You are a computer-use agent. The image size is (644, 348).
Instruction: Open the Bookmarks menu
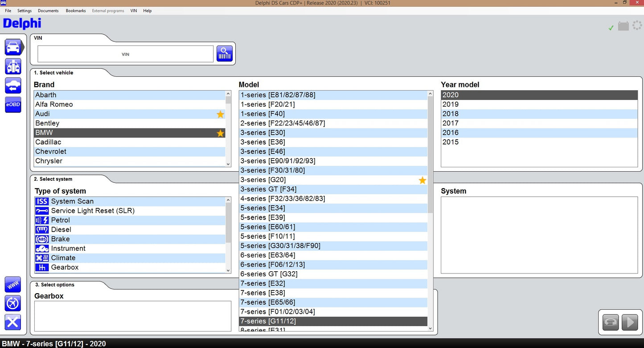click(76, 11)
